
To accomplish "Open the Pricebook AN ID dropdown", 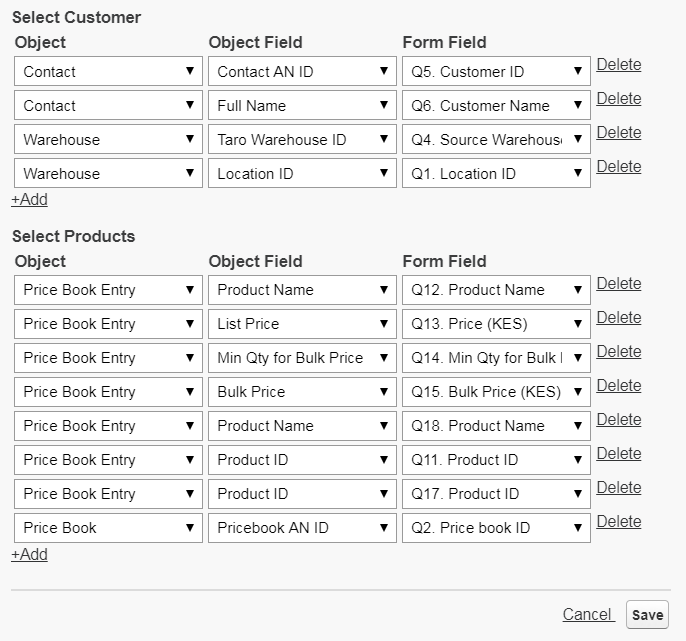I will 302,528.
